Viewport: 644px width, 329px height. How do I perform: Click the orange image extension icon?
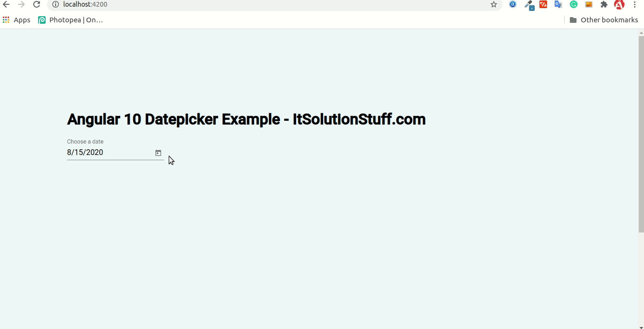click(x=589, y=4)
